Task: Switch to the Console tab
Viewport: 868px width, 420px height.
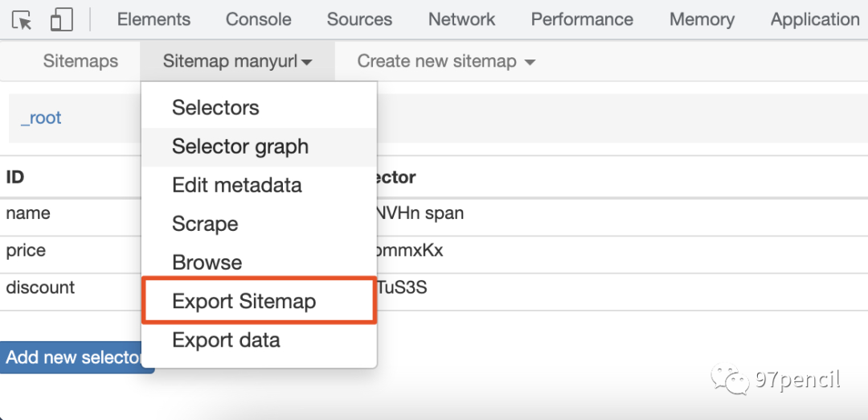Action: [258, 19]
